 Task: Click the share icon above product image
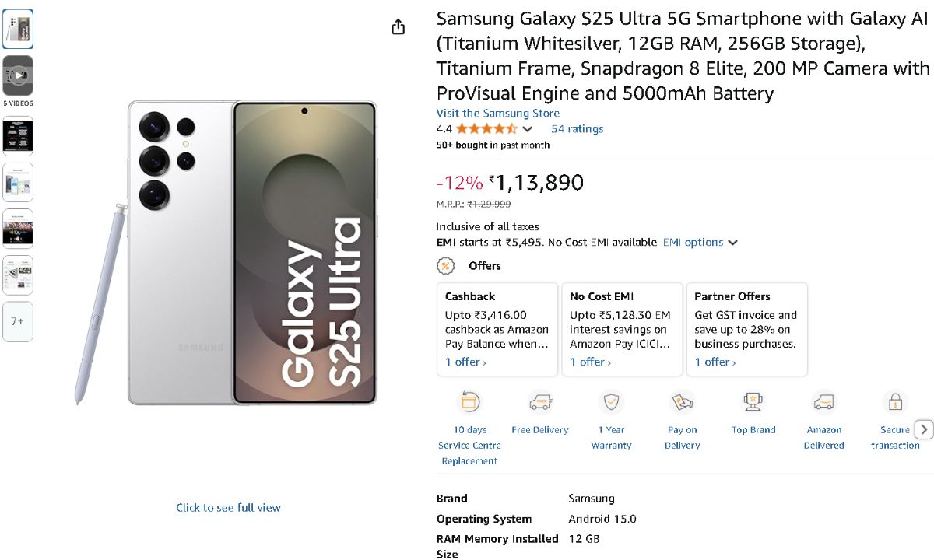point(399,27)
